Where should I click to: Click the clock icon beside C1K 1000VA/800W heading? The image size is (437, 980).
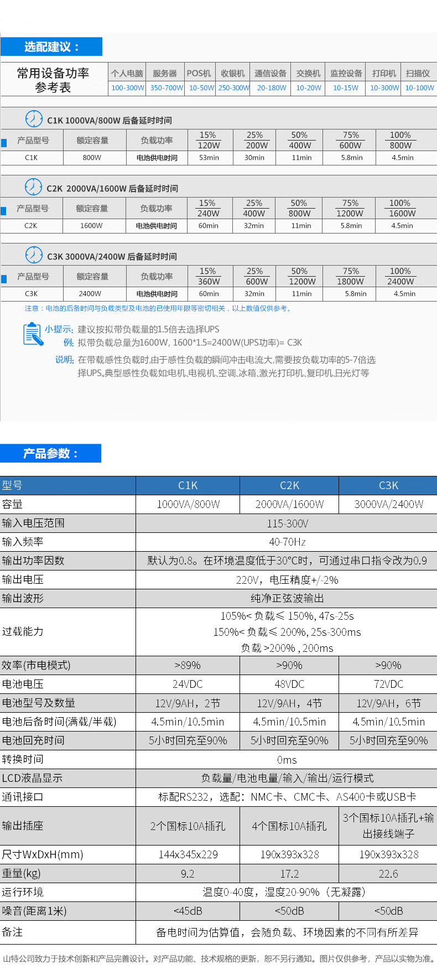34,119
